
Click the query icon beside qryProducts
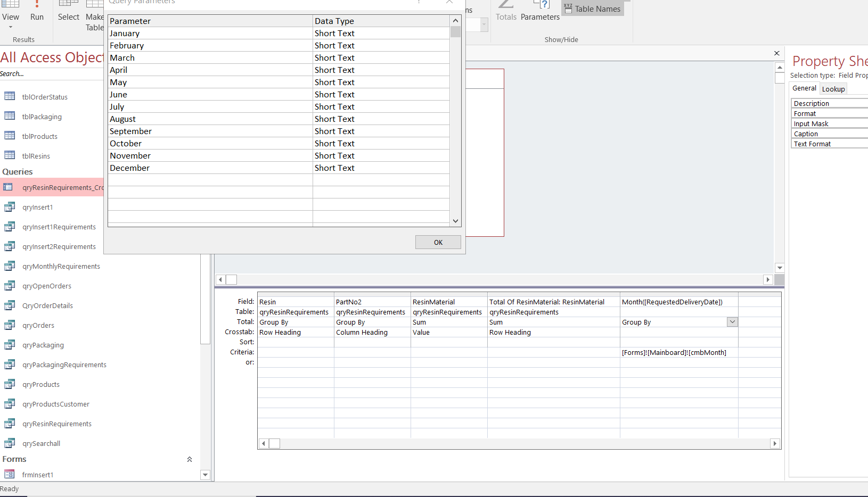click(x=10, y=384)
